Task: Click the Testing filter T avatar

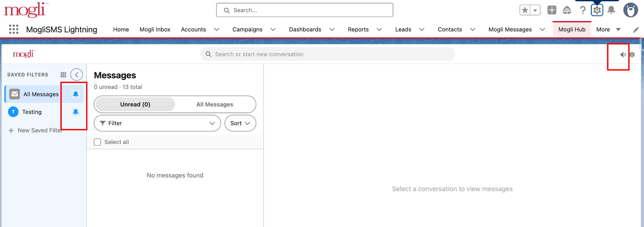Action: pyautogui.click(x=13, y=112)
